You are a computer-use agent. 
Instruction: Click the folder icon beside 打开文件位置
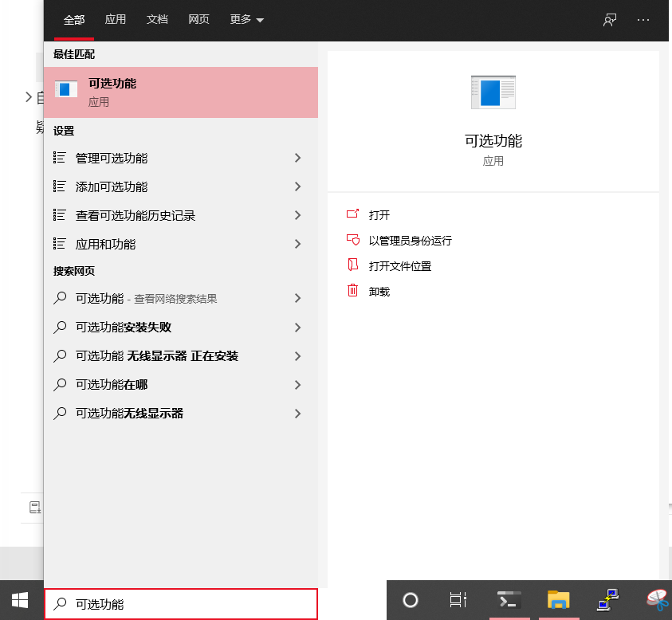pyautogui.click(x=352, y=265)
